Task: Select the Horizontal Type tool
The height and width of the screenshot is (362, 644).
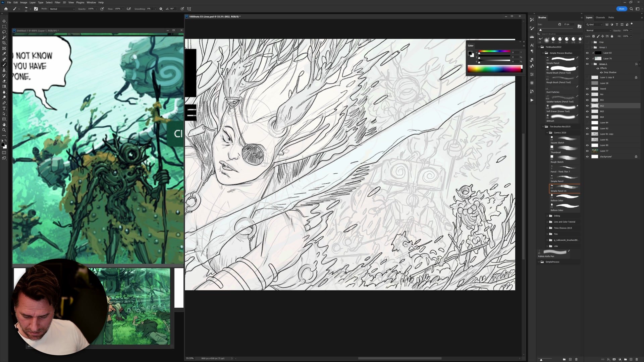Action: click(4, 108)
